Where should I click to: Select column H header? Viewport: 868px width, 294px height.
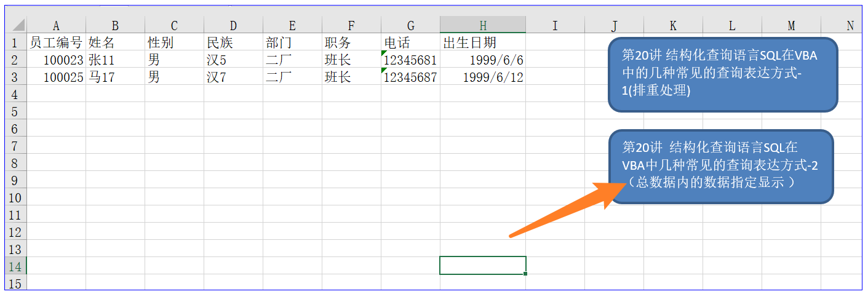483,25
